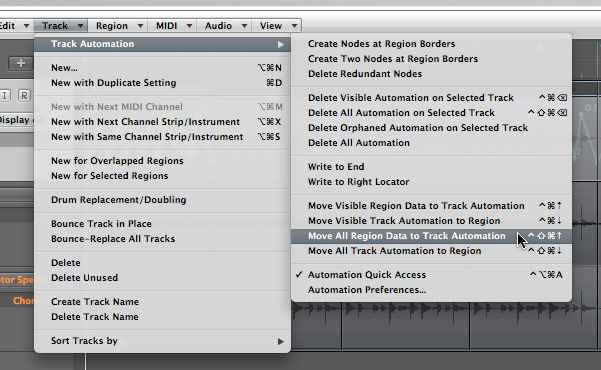Open the Track menu dropdown

click(61, 26)
